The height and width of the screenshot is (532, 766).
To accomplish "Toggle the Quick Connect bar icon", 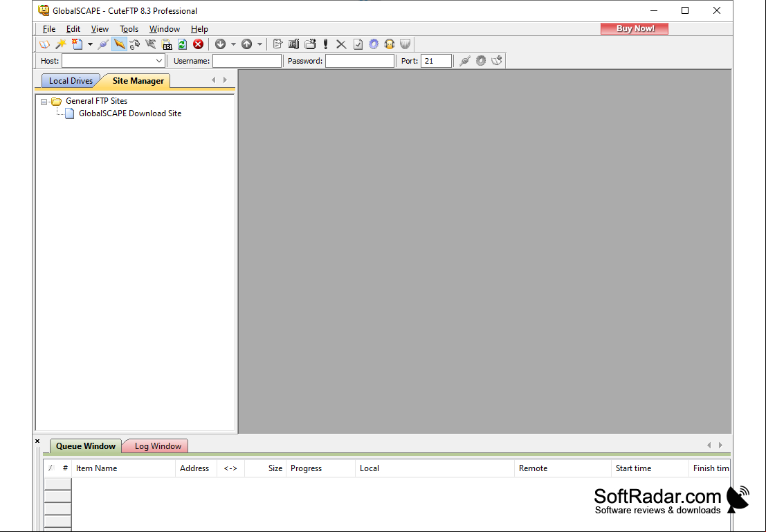I will coord(119,44).
